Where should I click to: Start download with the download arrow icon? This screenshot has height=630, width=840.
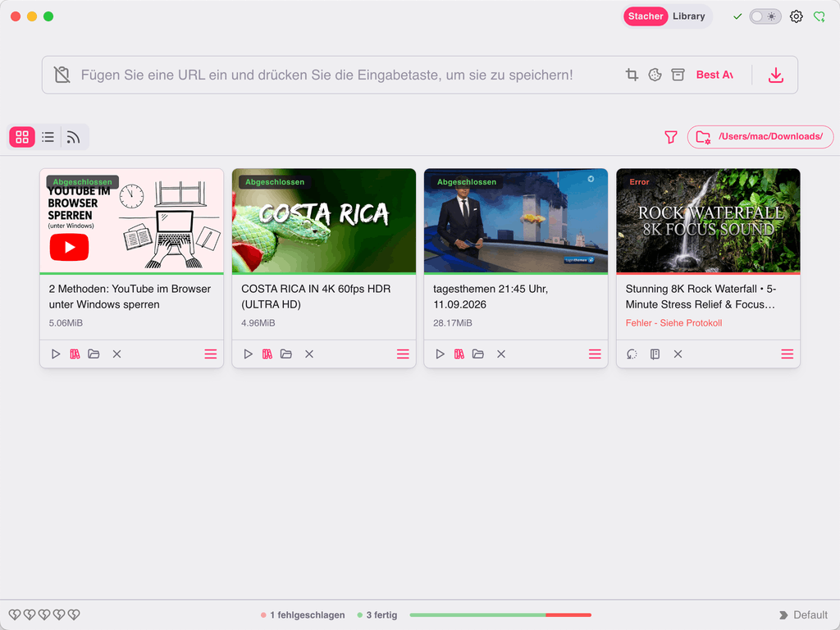pos(776,75)
